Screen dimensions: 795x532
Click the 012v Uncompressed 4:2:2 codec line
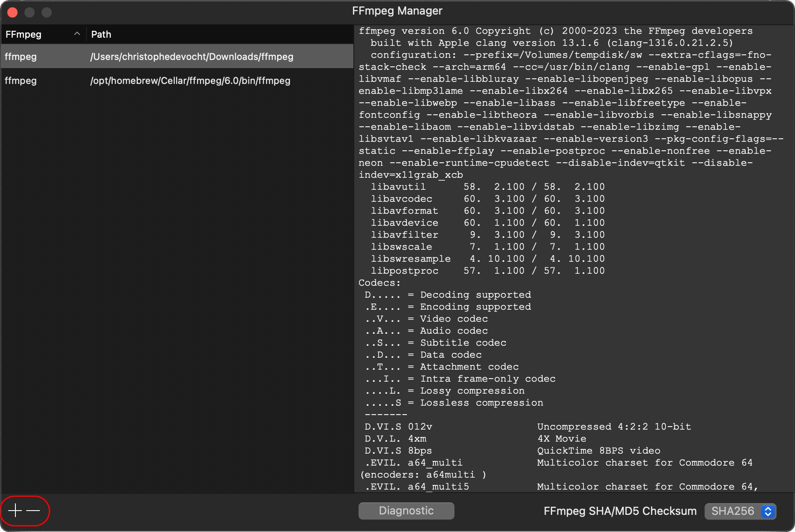(528, 427)
